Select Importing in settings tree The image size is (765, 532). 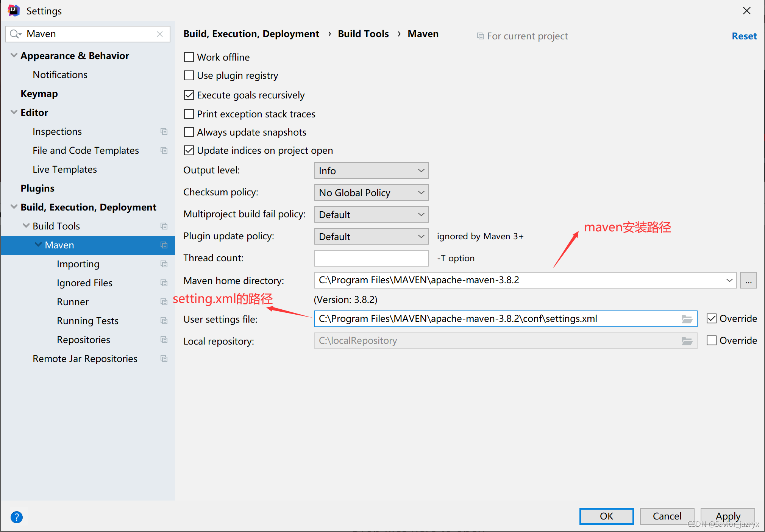pos(78,264)
